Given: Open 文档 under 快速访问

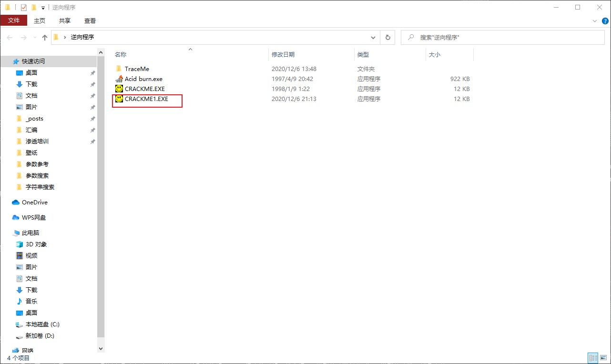Looking at the screenshot, I should (x=31, y=96).
